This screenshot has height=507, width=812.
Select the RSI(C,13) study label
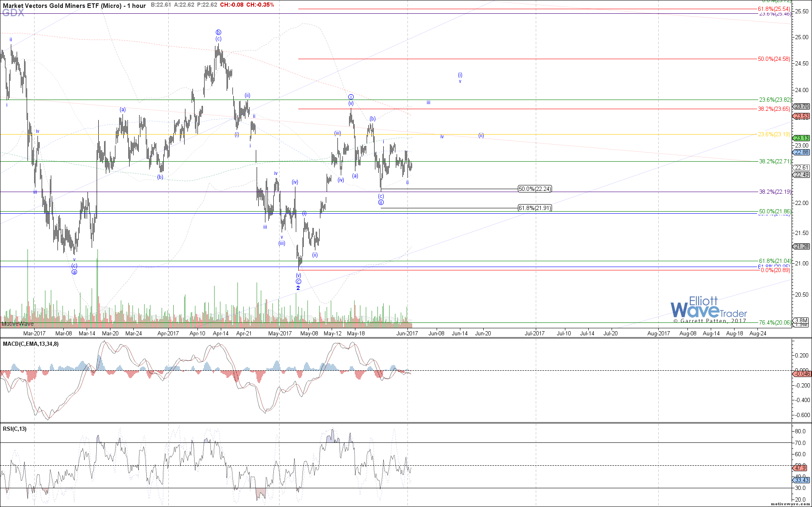click(x=15, y=429)
